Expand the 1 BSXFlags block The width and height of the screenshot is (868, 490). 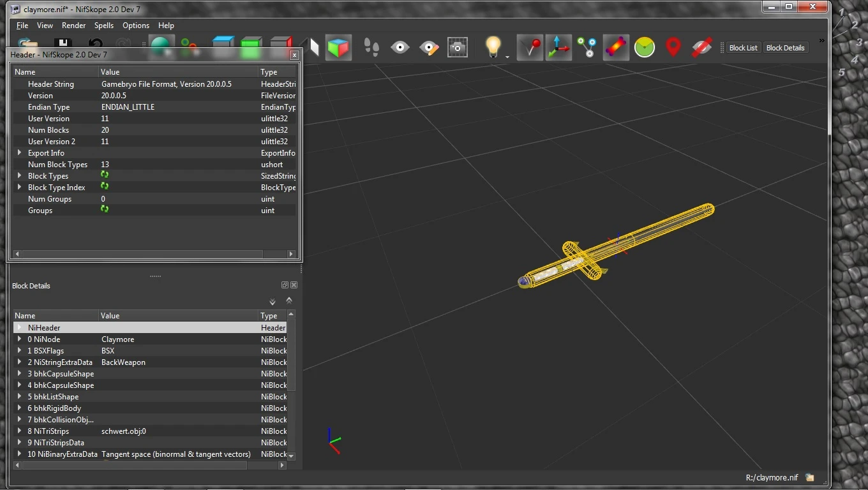pyautogui.click(x=19, y=350)
